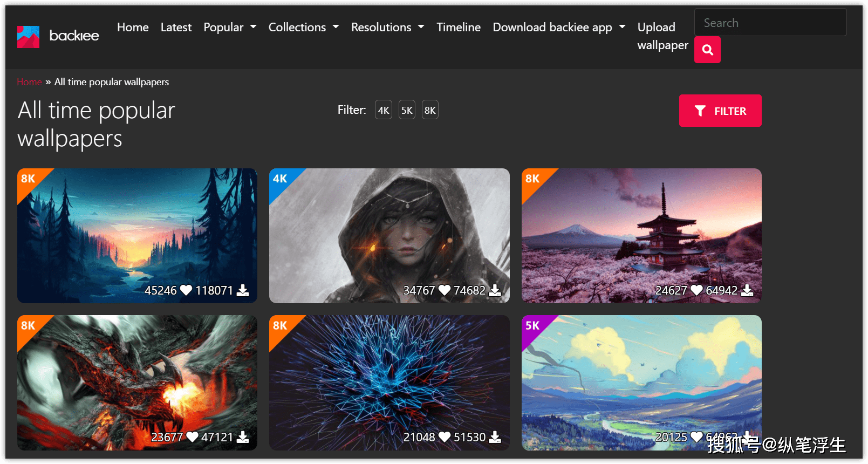
Task: Expand the Resolutions dropdown menu
Action: click(x=387, y=27)
